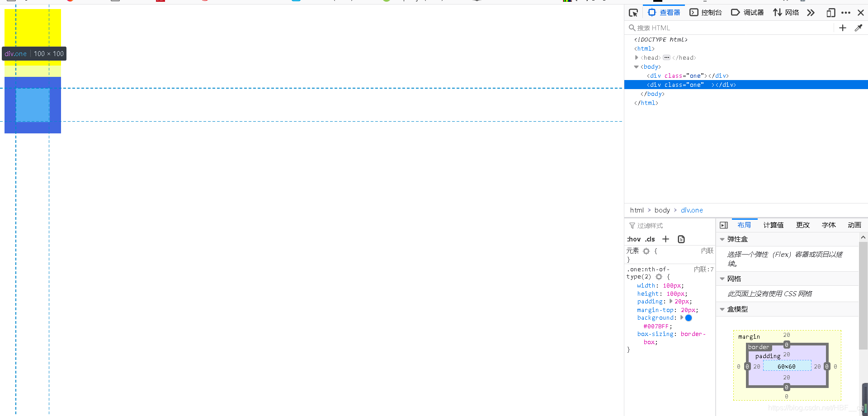Open the 字体 fonts tab
Image resolution: width=868 pixels, height=416 pixels.
click(x=829, y=225)
